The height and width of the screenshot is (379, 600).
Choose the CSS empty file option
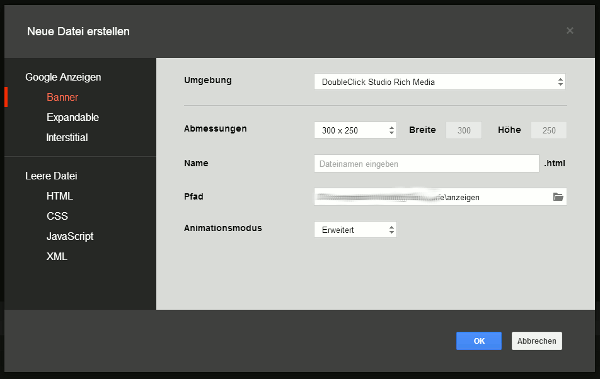pyautogui.click(x=57, y=216)
